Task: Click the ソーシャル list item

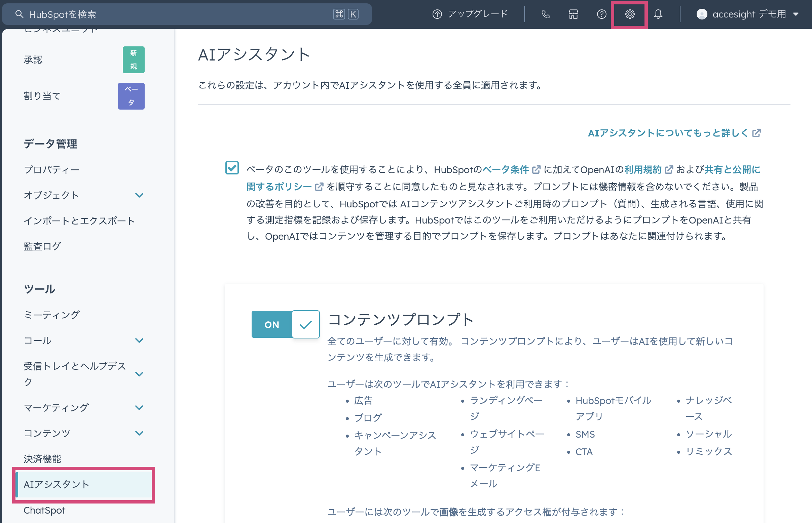Action: 709,434
